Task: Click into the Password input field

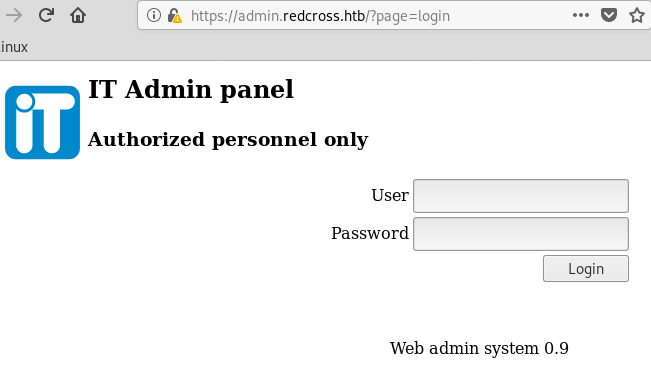Action: click(x=521, y=234)
